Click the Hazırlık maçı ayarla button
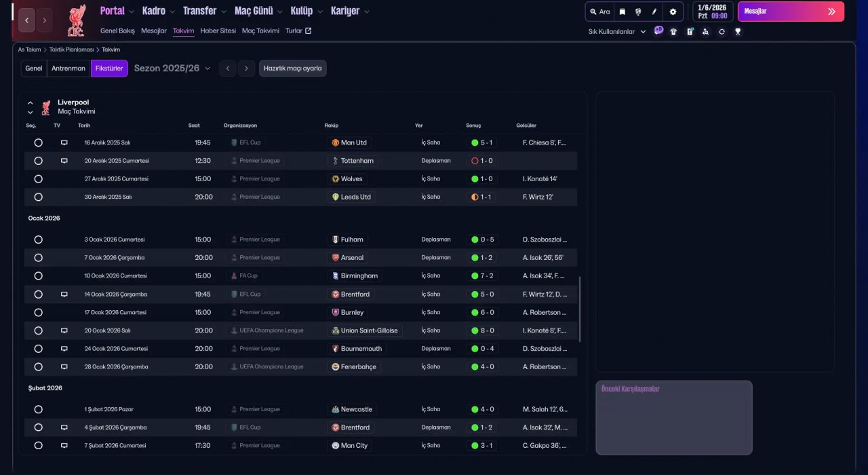The width and height of the screenshot is (868, 475). click(x=292, y=69)
